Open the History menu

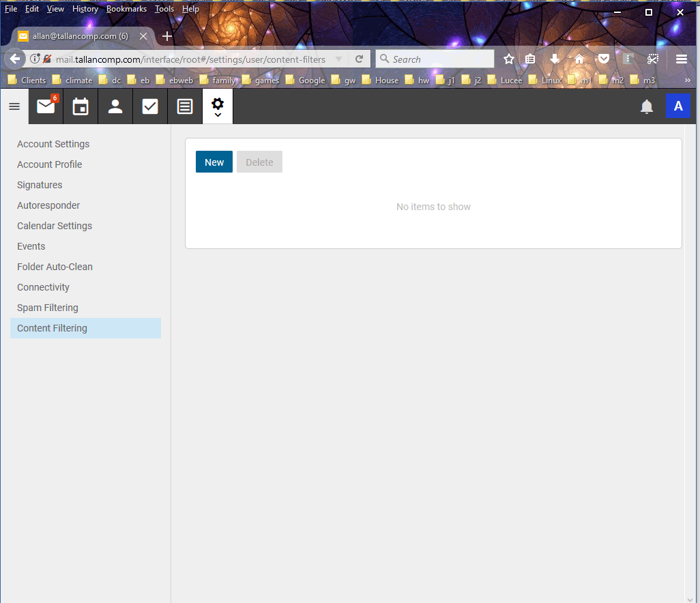point(85,9)
